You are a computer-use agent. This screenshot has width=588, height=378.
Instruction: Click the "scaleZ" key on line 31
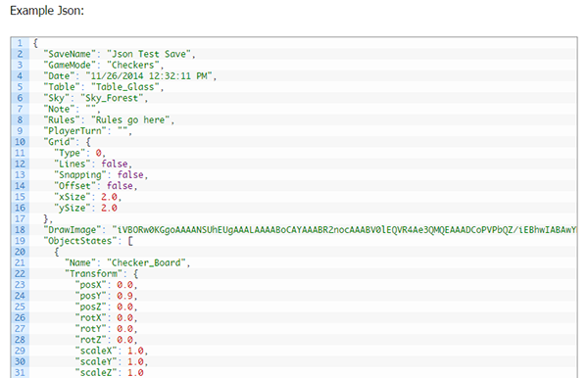[96, 372]
